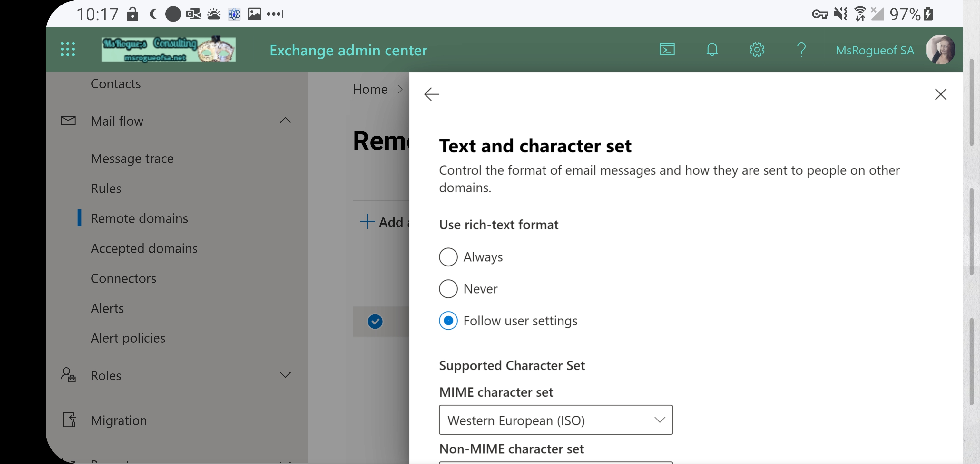
Task: Click the Mail flow envelope icon
Action: pyautogui.click(x=68, y=121)
